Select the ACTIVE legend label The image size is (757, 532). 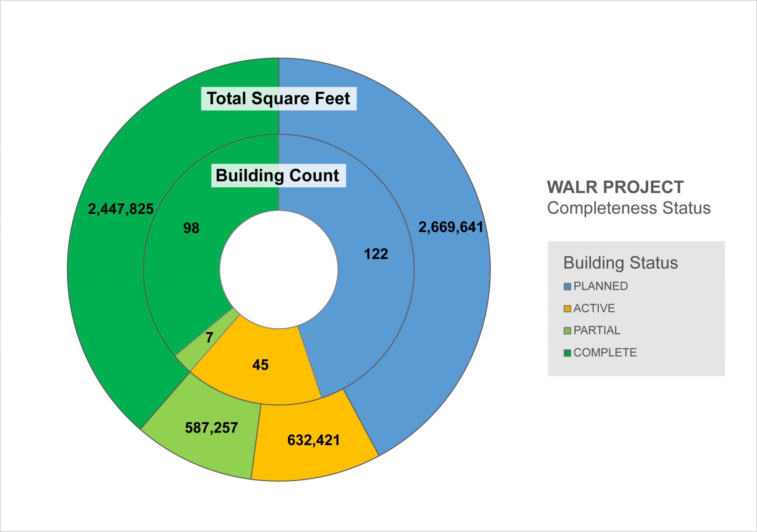[594, 308]
